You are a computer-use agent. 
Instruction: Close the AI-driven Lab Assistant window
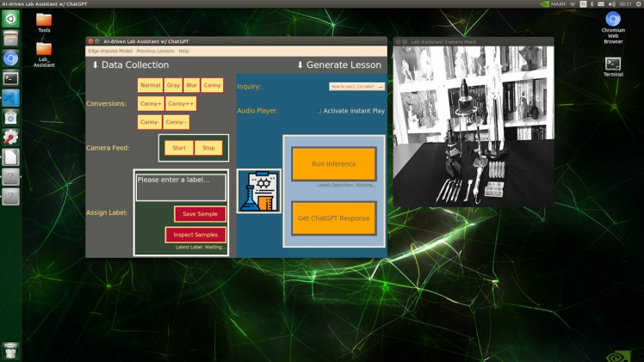tap(90, 41)
